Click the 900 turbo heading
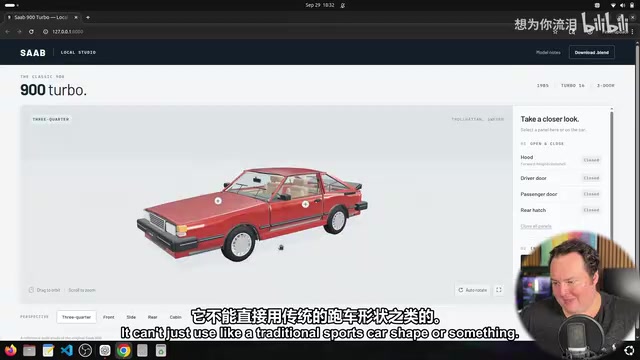Image resolution: width=640 pixels, height=360 pixels. [53, 90]
